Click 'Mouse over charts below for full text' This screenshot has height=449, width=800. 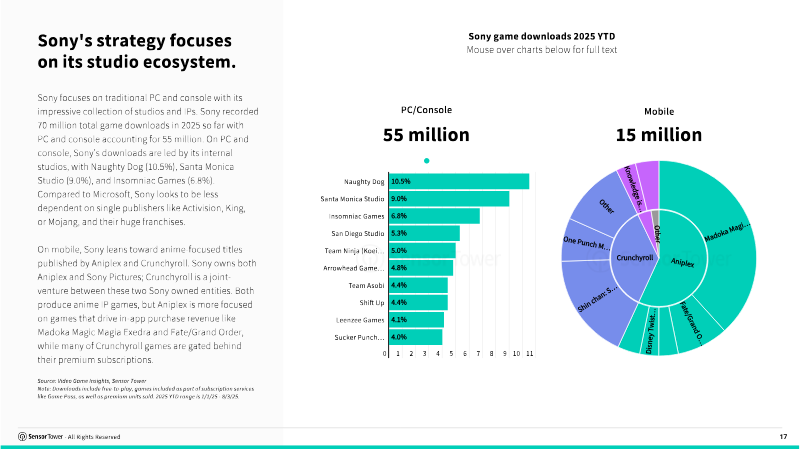click(541, 50)
